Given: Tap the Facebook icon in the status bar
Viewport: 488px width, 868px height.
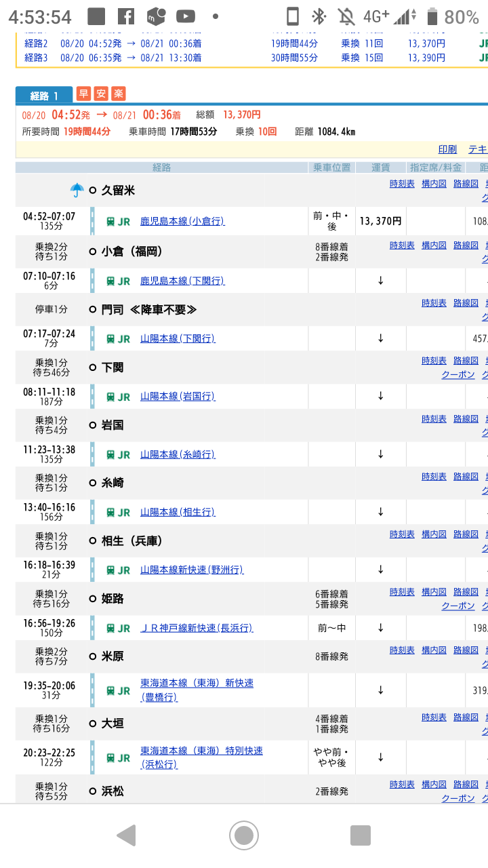Looking at the screenshot, I should tap(125, 16).
